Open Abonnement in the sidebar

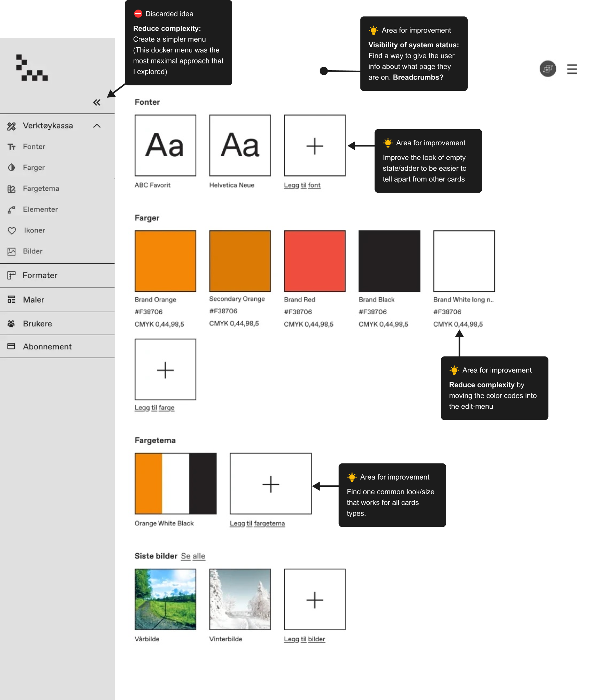click(57, 347)
